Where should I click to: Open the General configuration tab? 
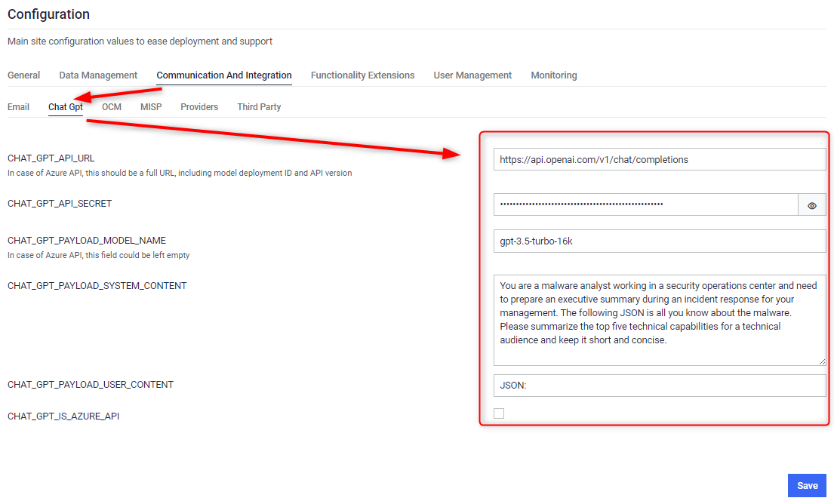coord(23,75)
